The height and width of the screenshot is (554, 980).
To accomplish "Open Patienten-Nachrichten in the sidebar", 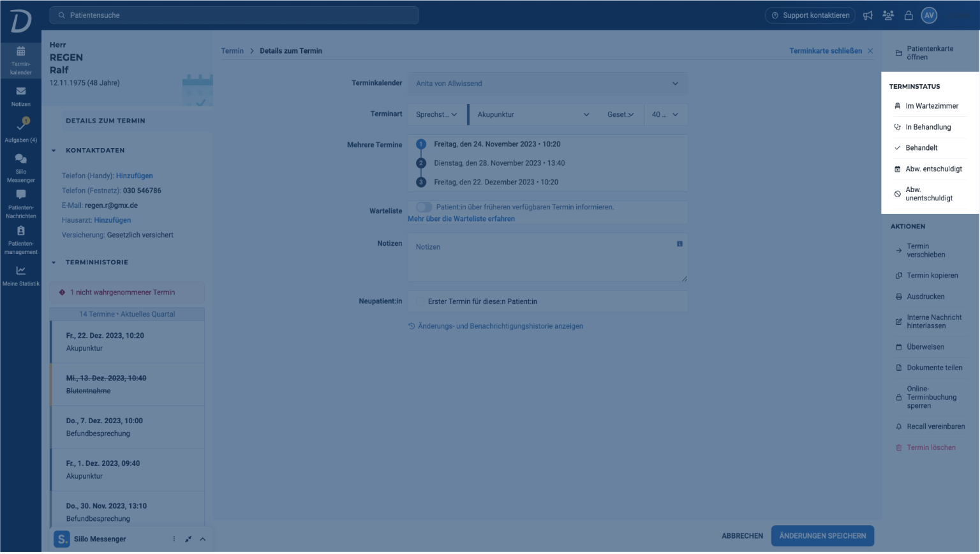I will (20, 204).
